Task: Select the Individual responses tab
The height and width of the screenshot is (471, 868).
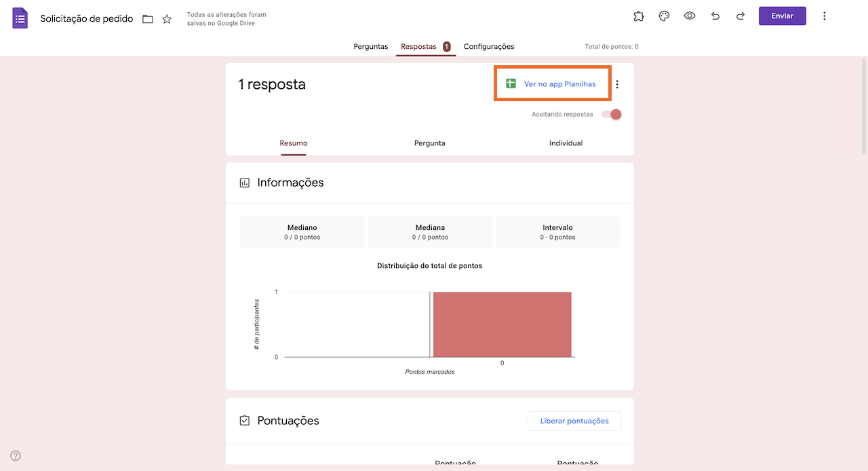Action: [566, 143]
